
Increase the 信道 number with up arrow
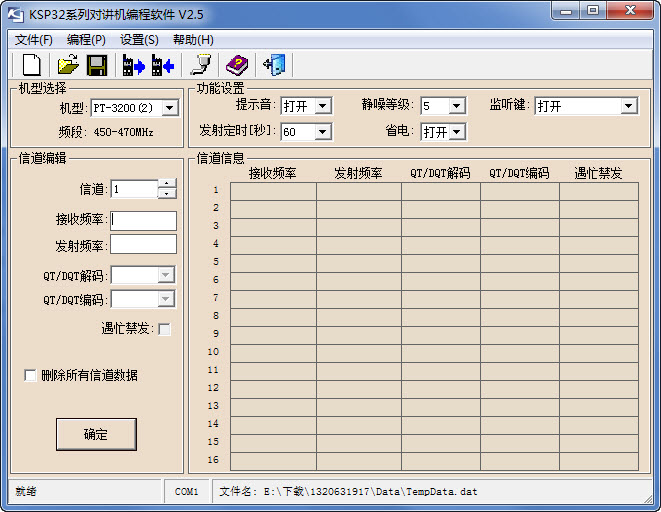[x=167, y=184]
